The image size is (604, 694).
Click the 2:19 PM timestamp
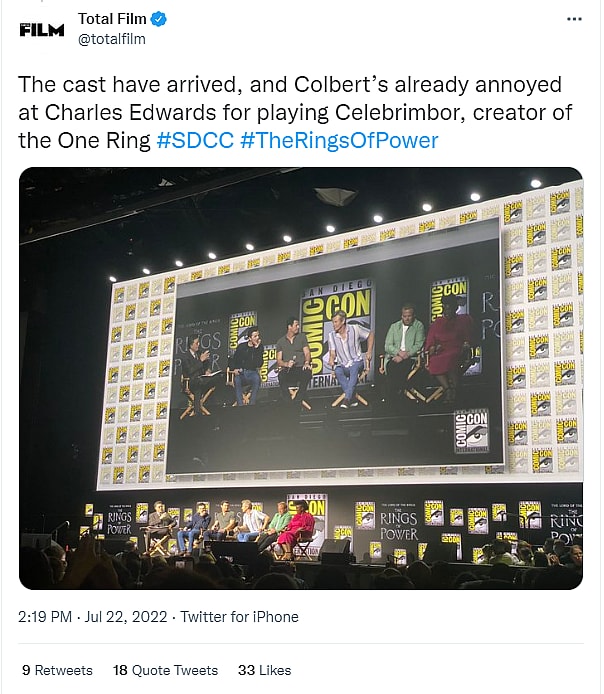point(48,616)
